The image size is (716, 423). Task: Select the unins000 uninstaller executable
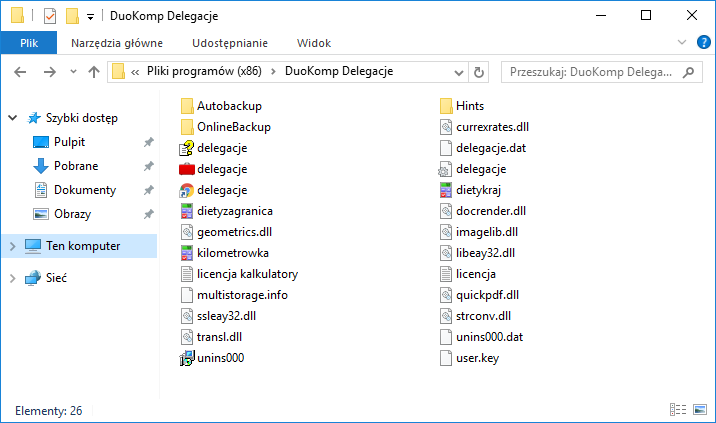click(212, 358)
